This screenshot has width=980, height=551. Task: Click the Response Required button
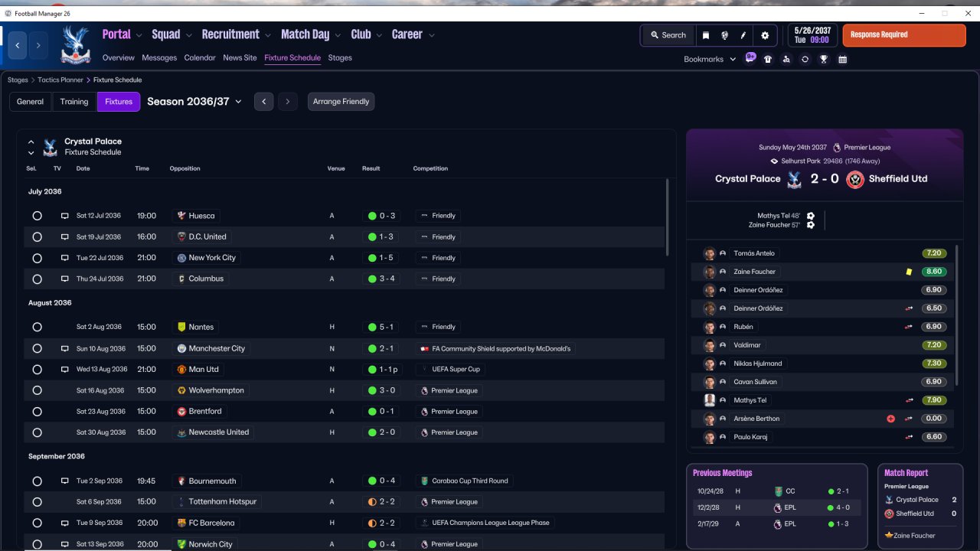pyautogui.click(x=904, y=35)
